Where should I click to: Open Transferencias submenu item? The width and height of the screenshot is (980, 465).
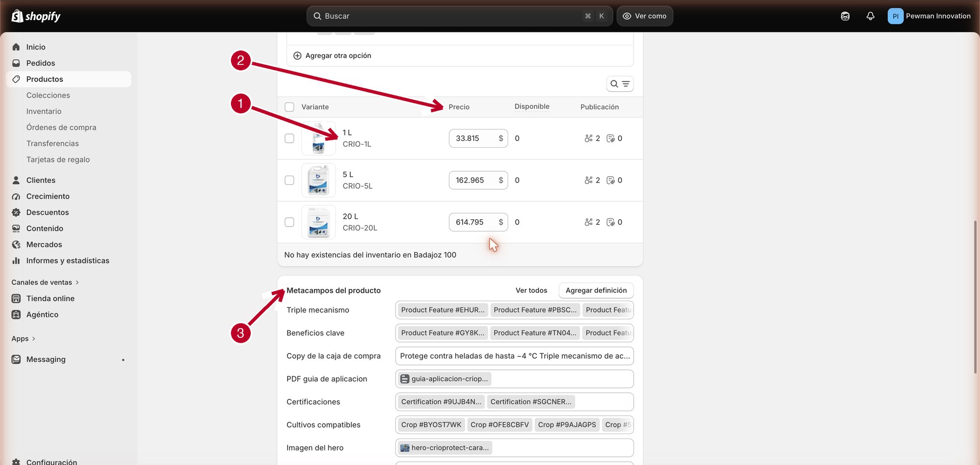[x=52, y=143]
